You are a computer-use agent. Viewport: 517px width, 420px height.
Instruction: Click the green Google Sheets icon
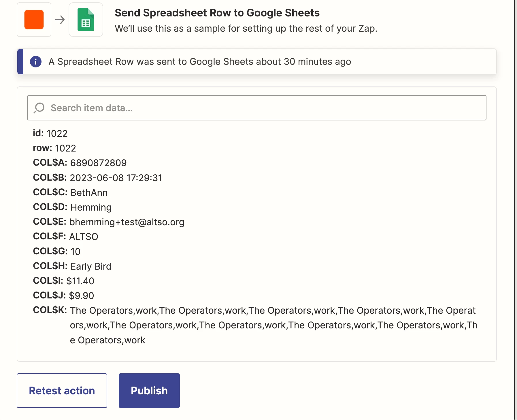pyautogui.click(x=86, y=20)
